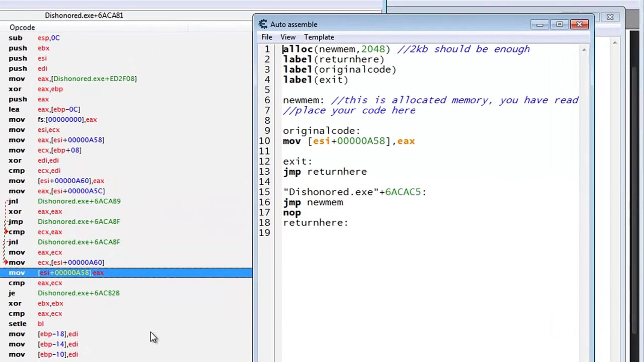Open the View menu in Auto assemble
644x362 pixels.
(x=288, y=37)
